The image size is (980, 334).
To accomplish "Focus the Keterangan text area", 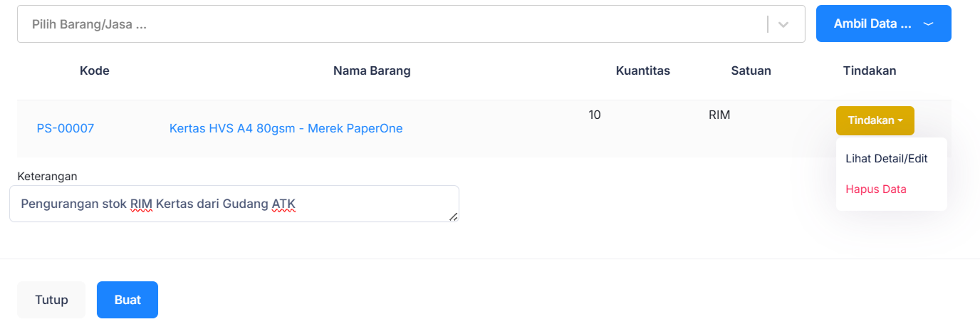I will (234, 204).
